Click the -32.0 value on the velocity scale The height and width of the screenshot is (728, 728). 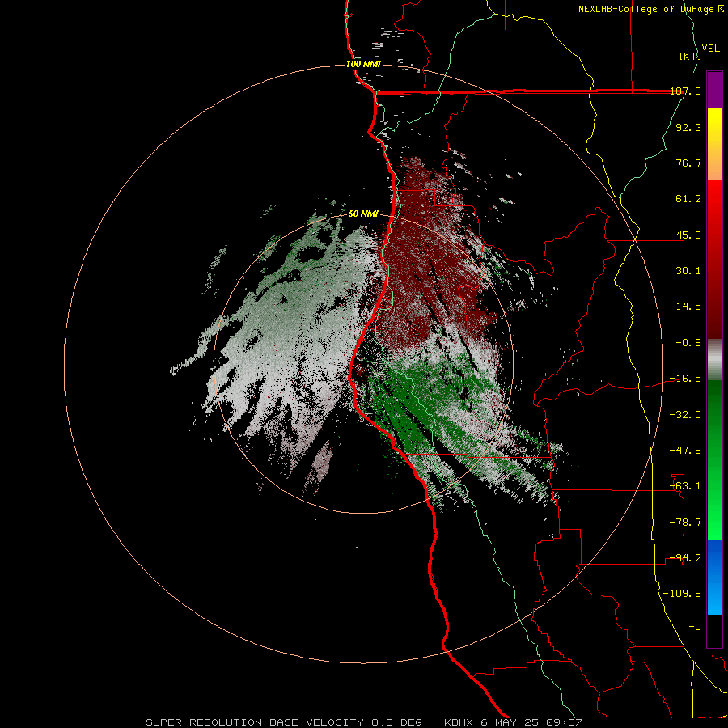(686, 415)
